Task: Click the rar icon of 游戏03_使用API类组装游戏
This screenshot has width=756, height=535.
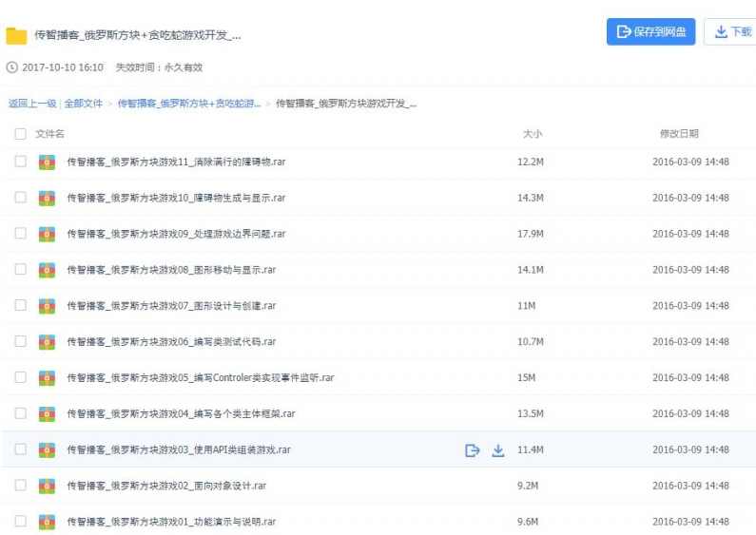Action: point(47,450)
